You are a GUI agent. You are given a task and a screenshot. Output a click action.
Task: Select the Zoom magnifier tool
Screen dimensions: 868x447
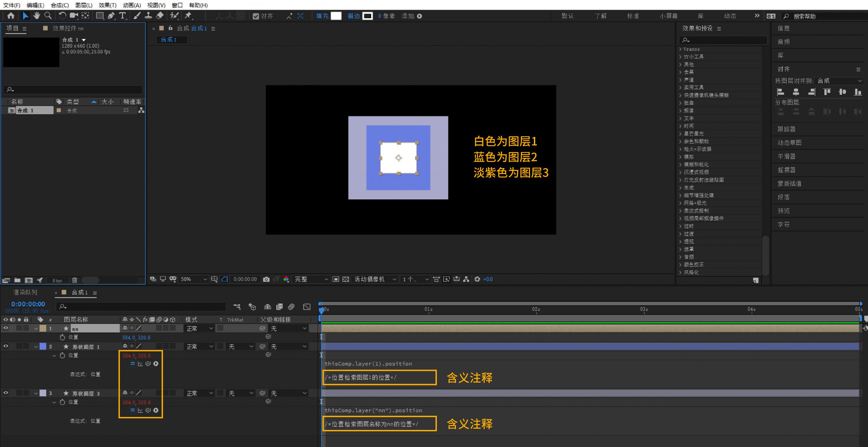tap(48, 16)
